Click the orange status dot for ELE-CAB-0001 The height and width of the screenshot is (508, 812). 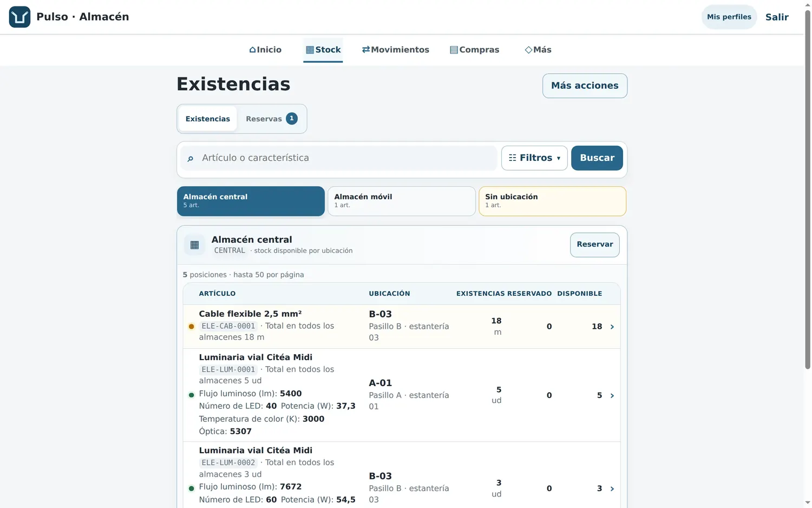191,327
